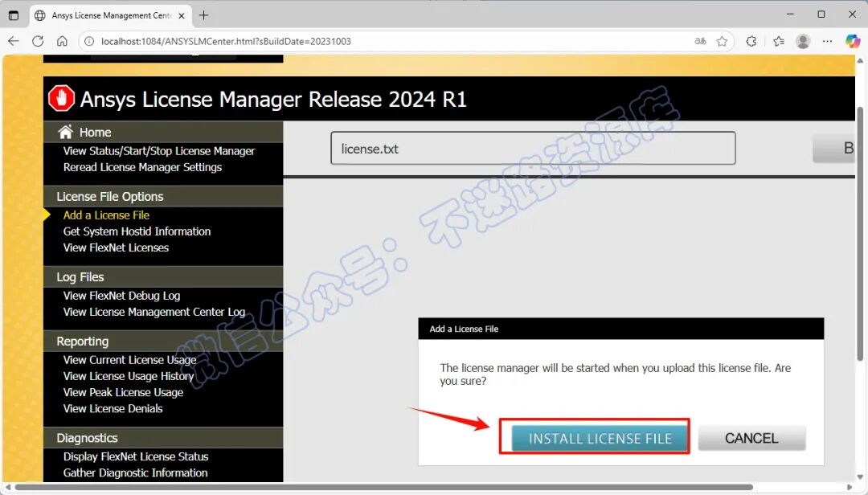Click the horizontal page scrollbar
The height and width of the screenshot is (495, 868).
tap(383, 487)
